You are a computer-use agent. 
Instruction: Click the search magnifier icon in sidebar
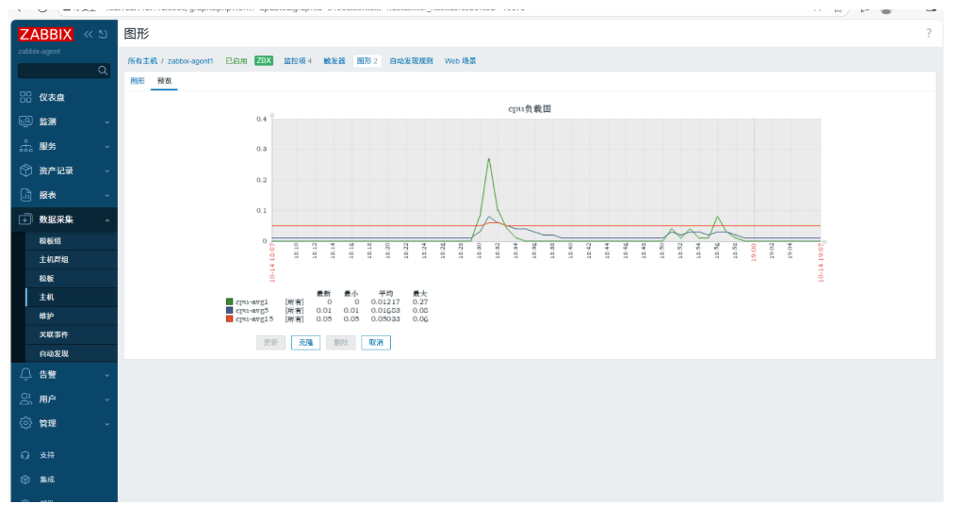click(x=103, y=71)
